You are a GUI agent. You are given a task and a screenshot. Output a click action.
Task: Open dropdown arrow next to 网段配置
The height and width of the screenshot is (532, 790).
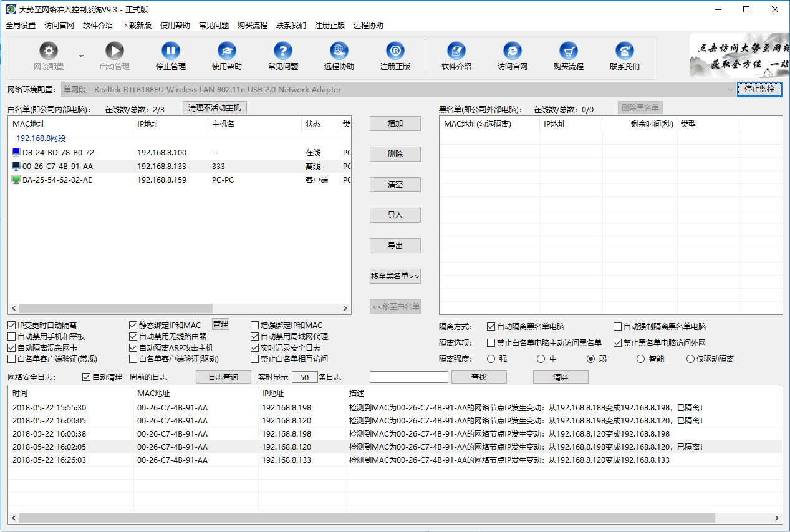tap(81, 56)
